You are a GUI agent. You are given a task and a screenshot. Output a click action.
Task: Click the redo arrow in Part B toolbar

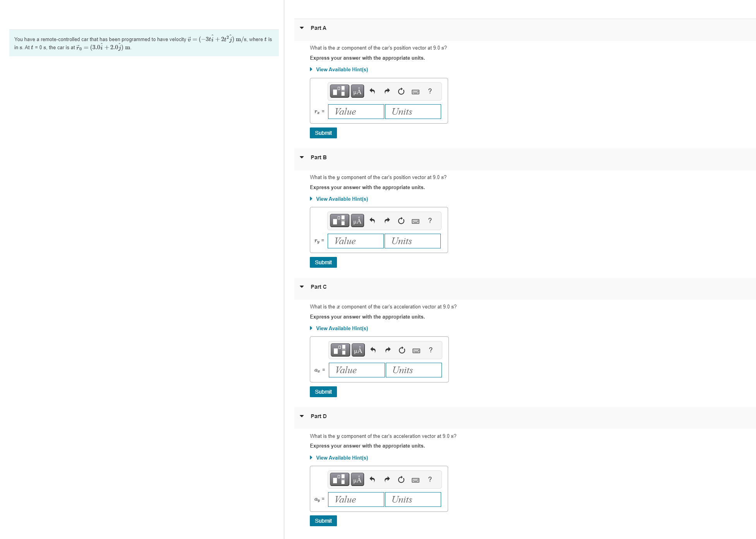point(387,220)
